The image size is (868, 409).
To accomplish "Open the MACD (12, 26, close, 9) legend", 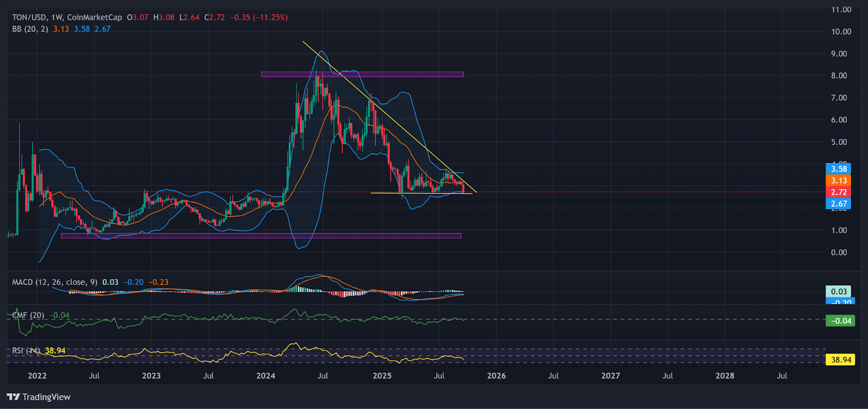I will [x=55, y=282].
